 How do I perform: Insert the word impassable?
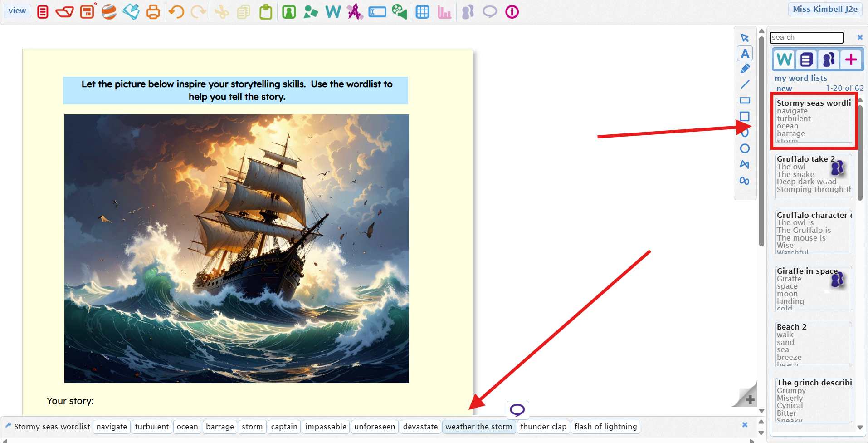326,427
